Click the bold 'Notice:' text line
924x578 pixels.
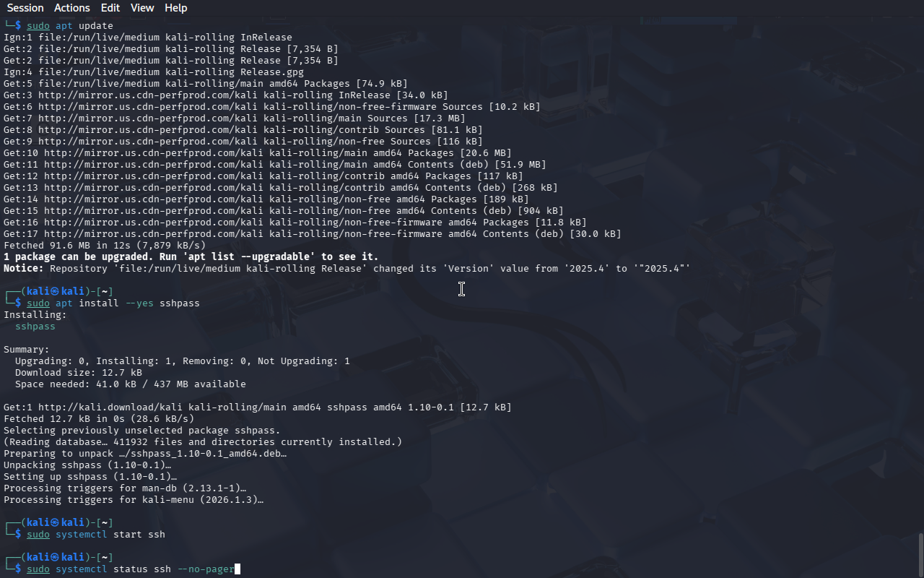347,269
